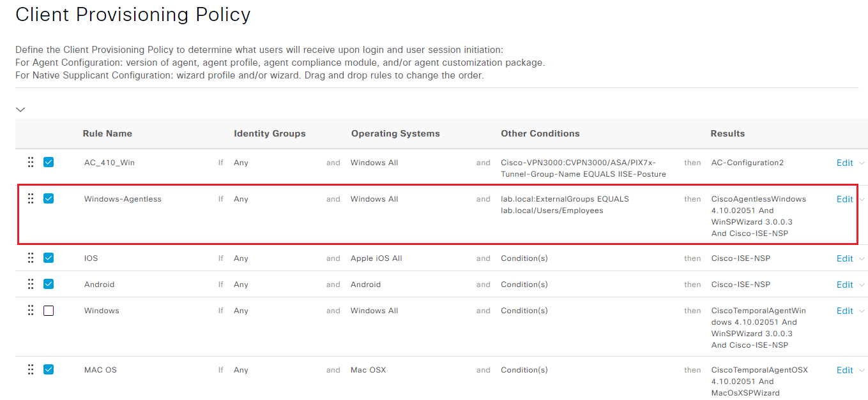868x400 pixels.
Task: Click the Other Conditions column header
Action: pyautogui.click(x=540, y=133)
